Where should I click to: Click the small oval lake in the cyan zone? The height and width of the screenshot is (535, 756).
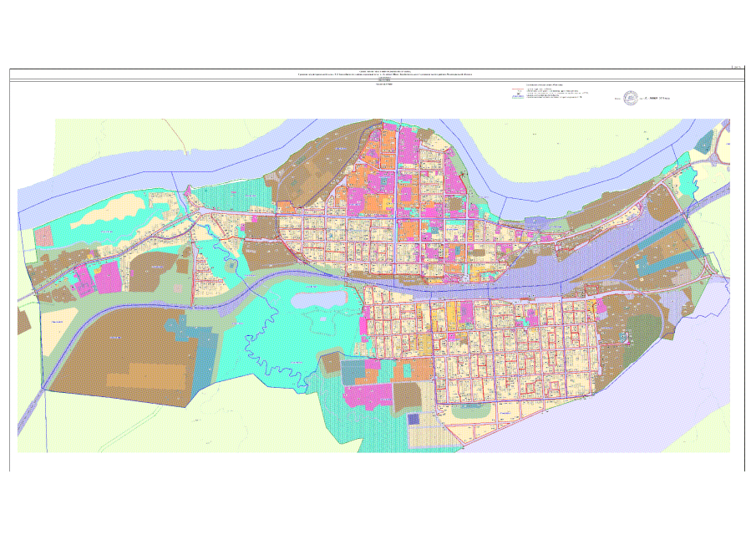[x=319, y=300]
